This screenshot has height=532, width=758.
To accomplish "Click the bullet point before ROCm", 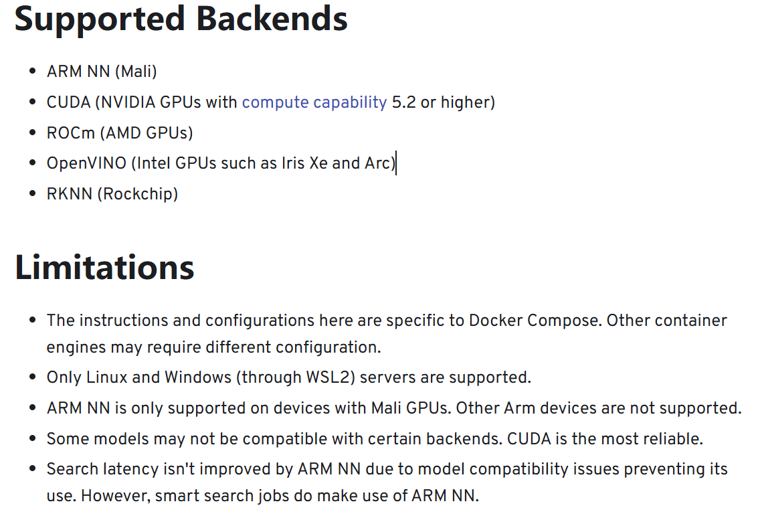I will click(32, 133).
